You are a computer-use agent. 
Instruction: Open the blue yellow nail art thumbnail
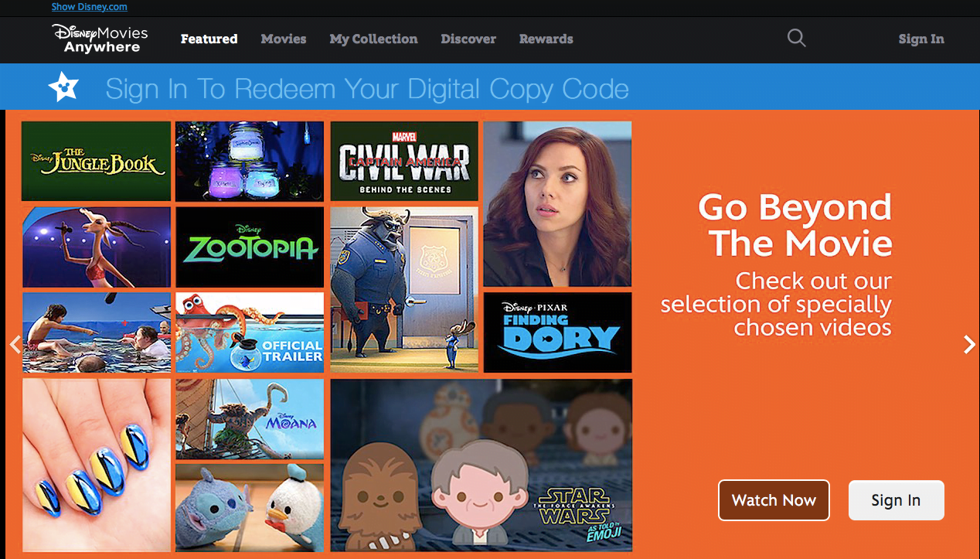pos(96,465)
